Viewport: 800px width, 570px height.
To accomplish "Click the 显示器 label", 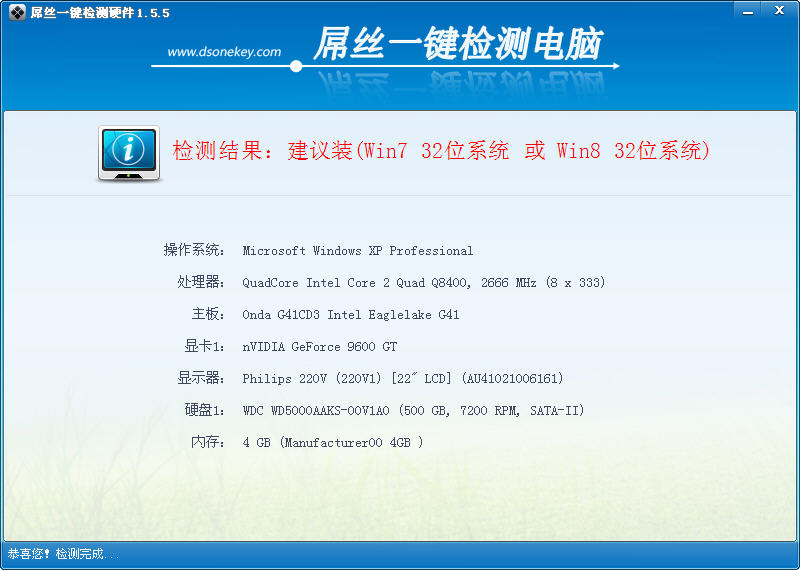I will pos(201,378).
